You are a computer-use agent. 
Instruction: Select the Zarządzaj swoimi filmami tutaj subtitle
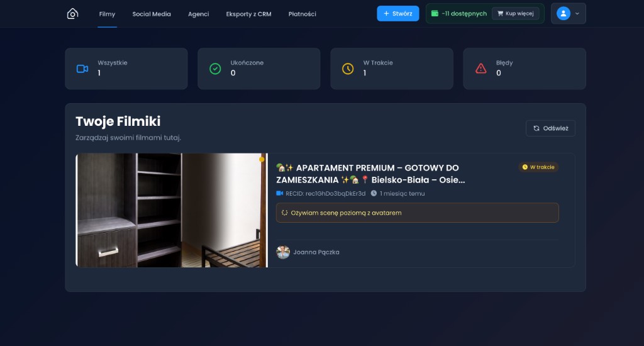click(128, 138)
